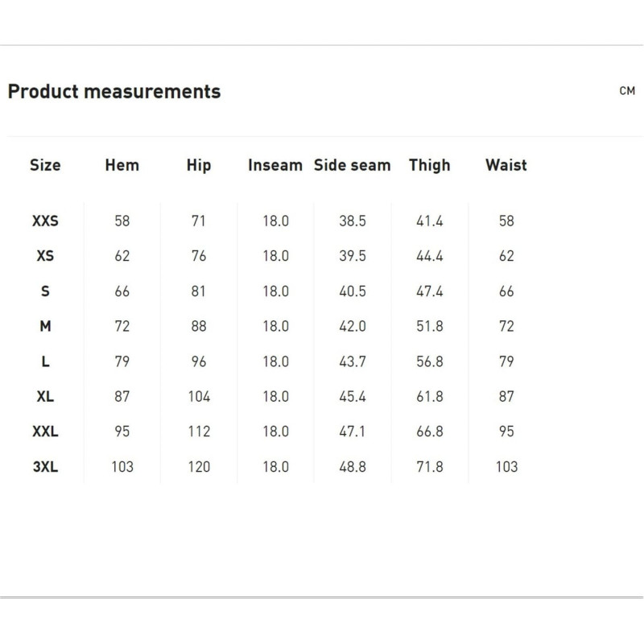The height and width of the screenshot is (644, 644).
Task: Click the Thigh column header
Action: click(429, 165)
